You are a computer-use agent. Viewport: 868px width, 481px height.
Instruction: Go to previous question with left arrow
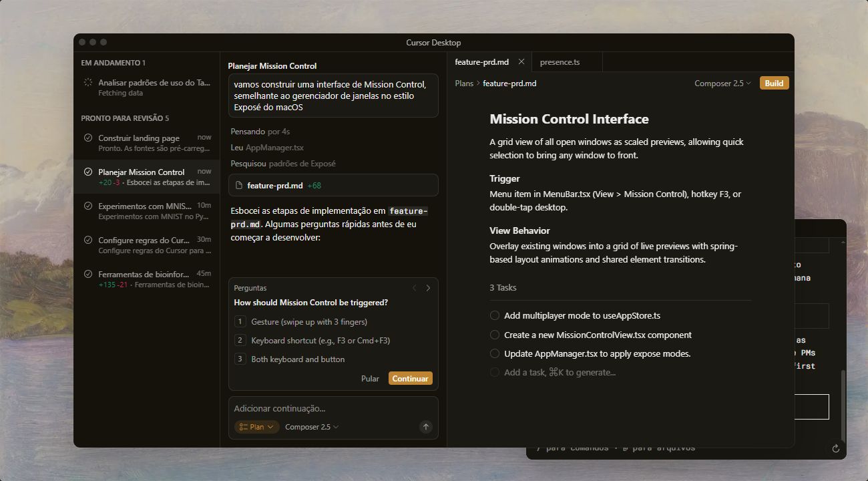415,288
